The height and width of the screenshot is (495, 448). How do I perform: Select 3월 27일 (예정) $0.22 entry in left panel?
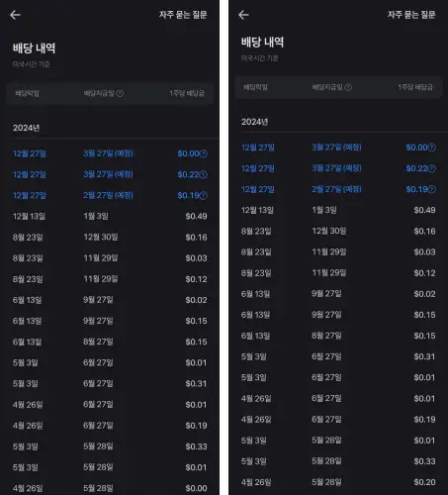click(x=110, y=174)
